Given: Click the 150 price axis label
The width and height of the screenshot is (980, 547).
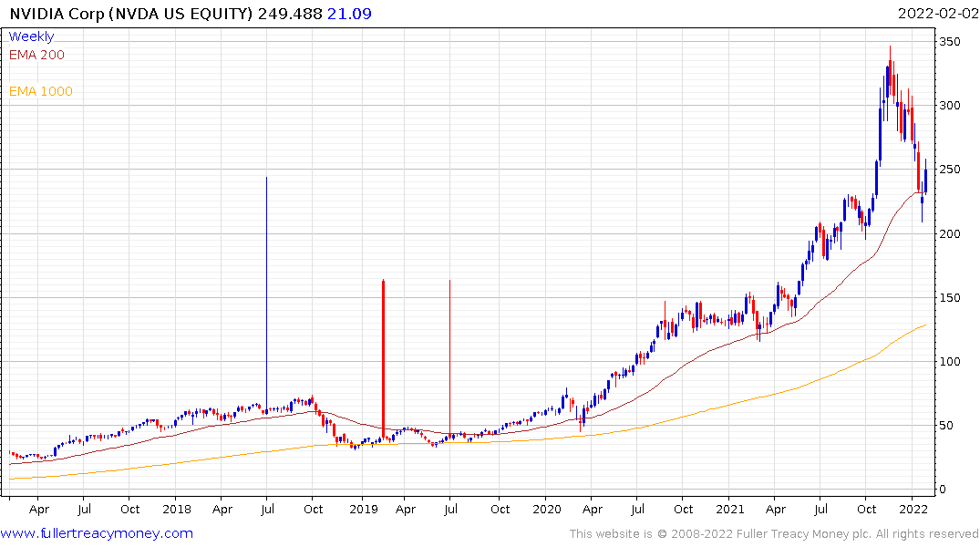Looking at the screenshot, I should tap(949, 297).
